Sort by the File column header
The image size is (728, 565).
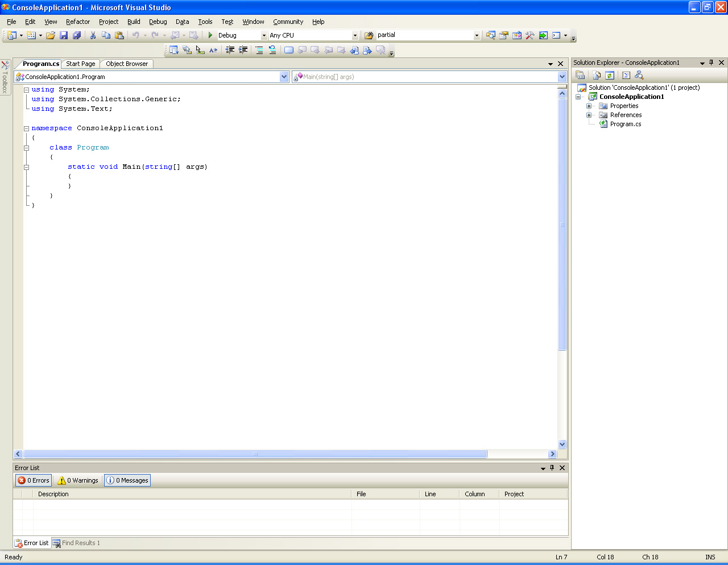(x=385, y=494)
